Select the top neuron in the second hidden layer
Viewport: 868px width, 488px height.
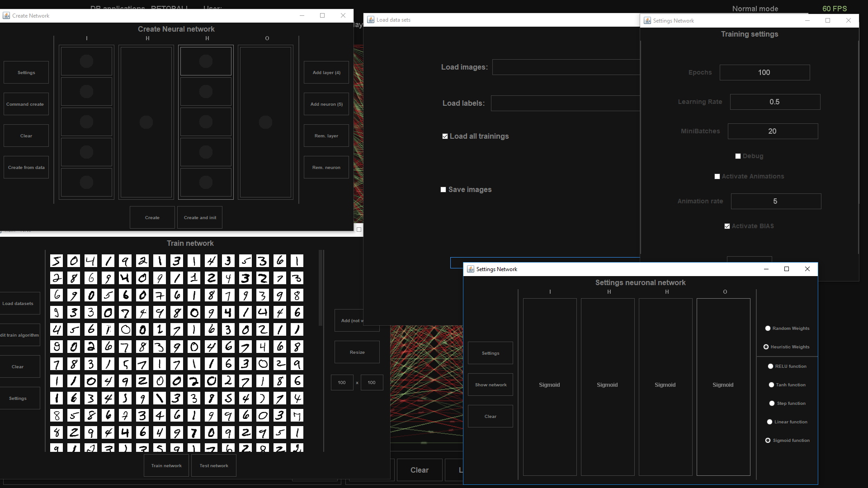click(x=206, y=61)
